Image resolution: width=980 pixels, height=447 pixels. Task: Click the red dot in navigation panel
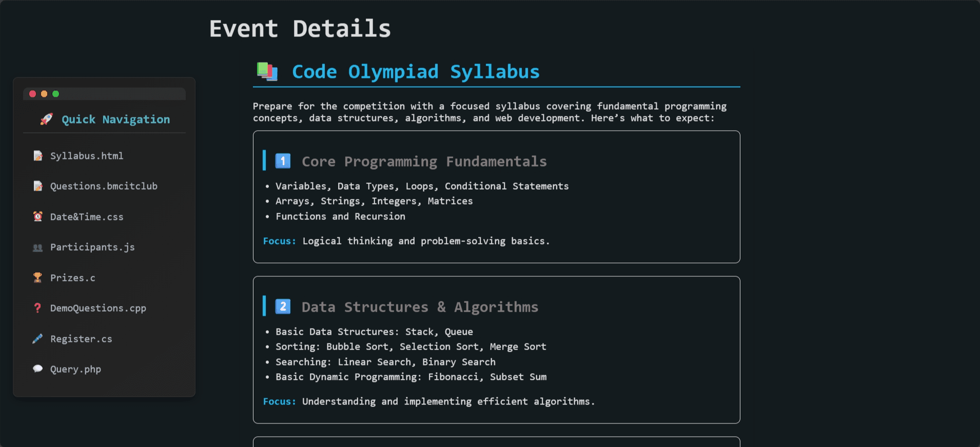[32, 94]
